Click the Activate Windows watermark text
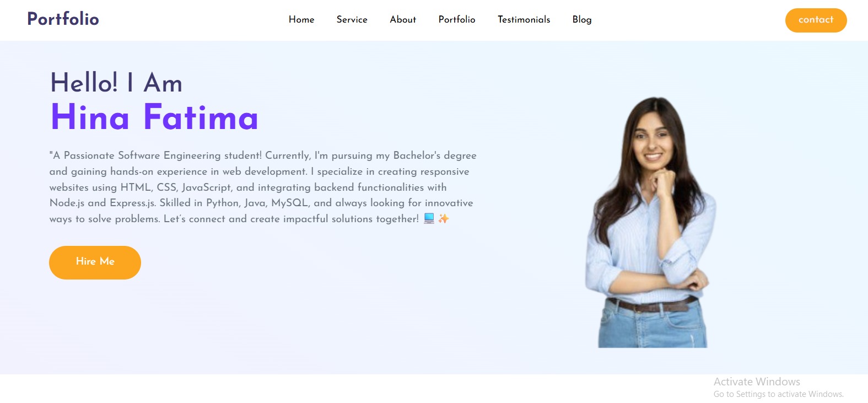 (757, 381)
